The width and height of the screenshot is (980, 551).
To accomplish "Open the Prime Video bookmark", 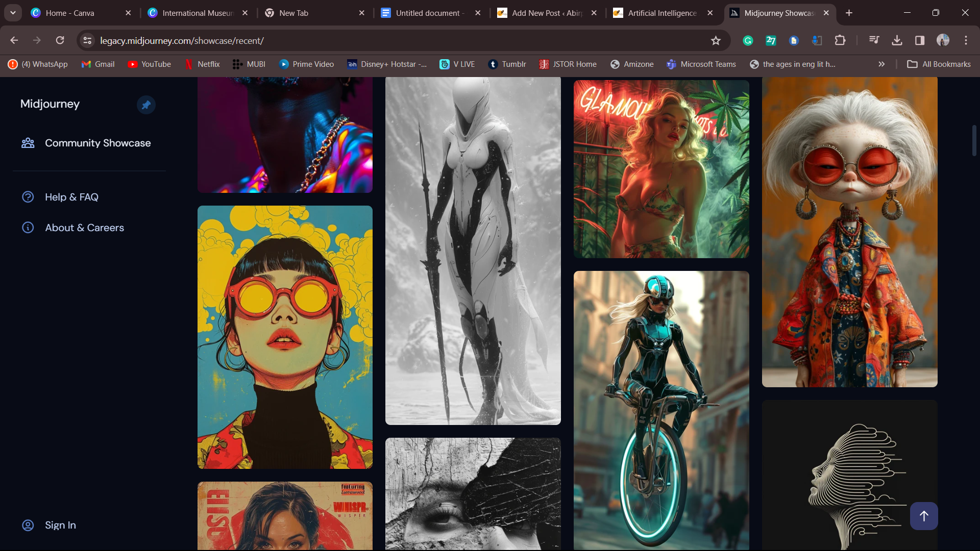I will pyautogui.click(x=306, y=64).
